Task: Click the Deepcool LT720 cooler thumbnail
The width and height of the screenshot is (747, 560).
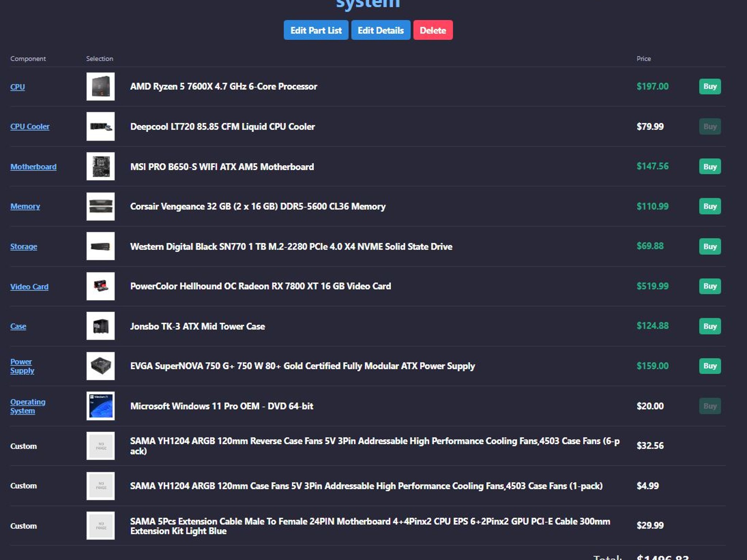Action: pos(100,127)
